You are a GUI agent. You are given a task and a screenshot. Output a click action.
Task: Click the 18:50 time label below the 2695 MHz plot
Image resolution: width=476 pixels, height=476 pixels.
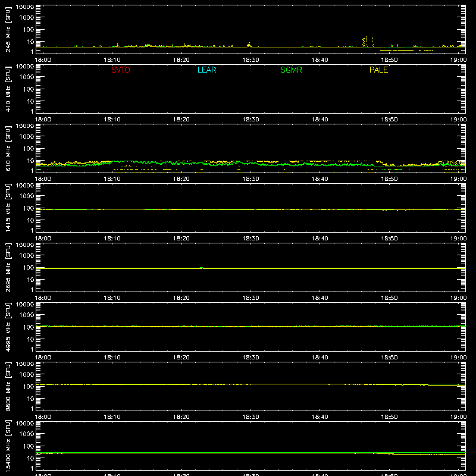[389, 298]
